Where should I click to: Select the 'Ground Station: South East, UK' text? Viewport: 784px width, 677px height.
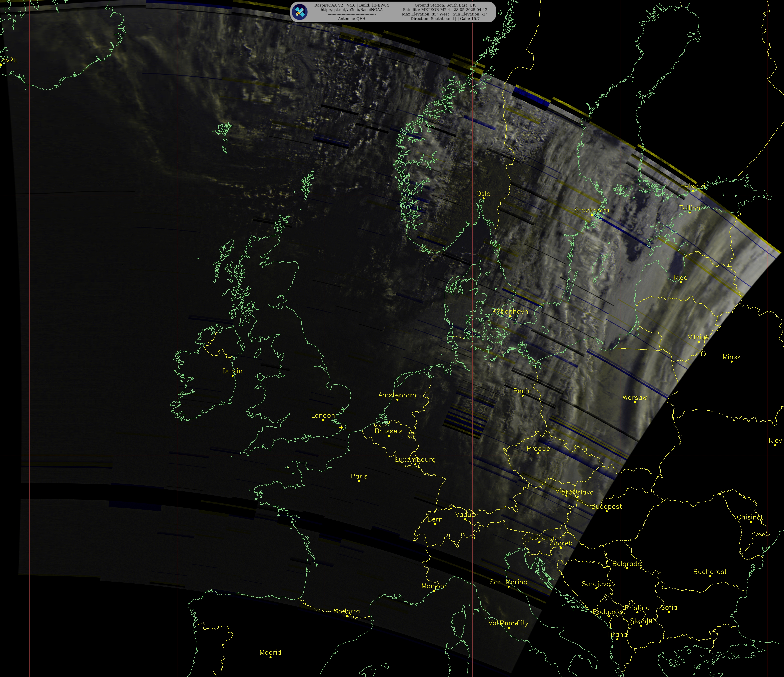coord(445,5)
